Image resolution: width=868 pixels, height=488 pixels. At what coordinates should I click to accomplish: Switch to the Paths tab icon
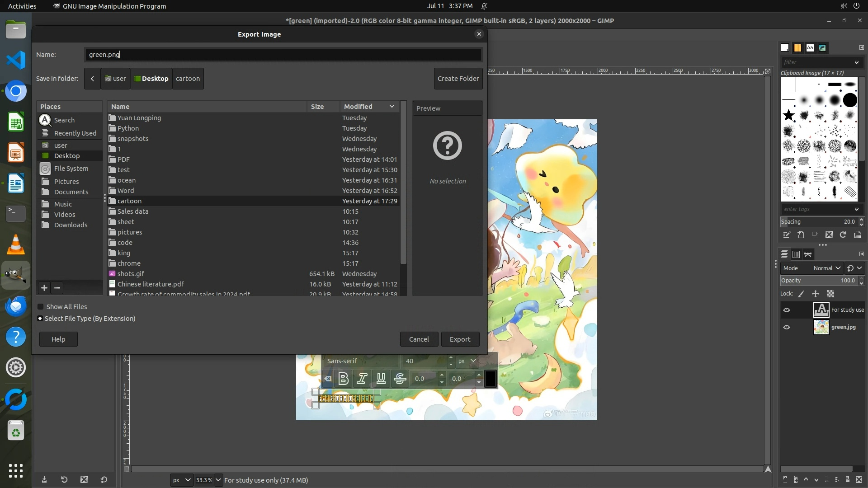[808, 254]
